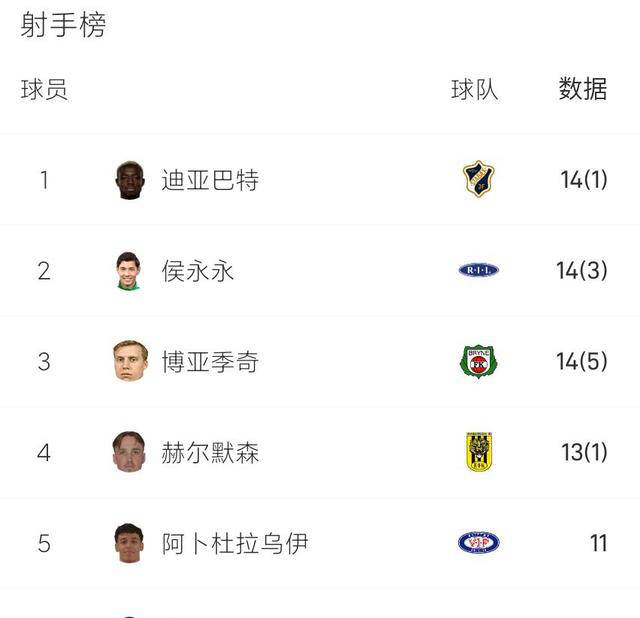View avatar of 博亚季奇
640x618 pixels.
pos(130,361)
